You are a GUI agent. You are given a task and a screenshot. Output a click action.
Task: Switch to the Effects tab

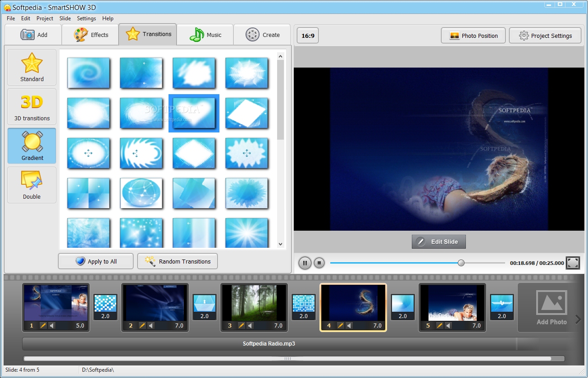click(90, 35)
